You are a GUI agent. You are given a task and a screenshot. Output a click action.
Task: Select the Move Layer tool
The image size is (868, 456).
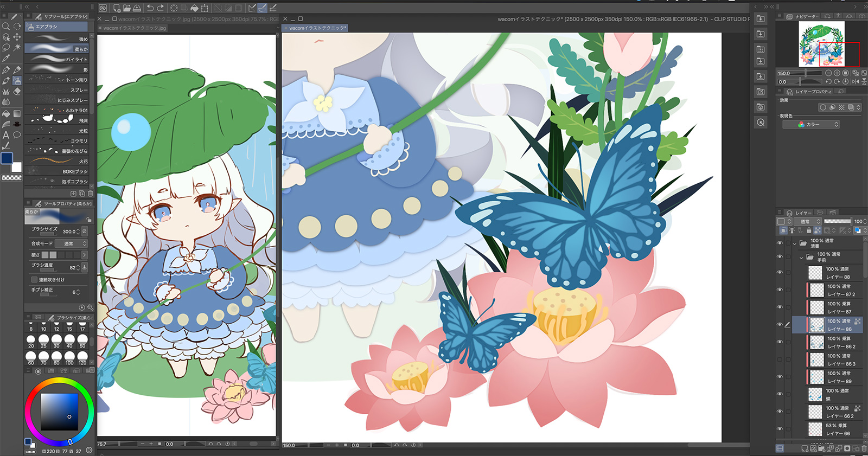point(17,37)
